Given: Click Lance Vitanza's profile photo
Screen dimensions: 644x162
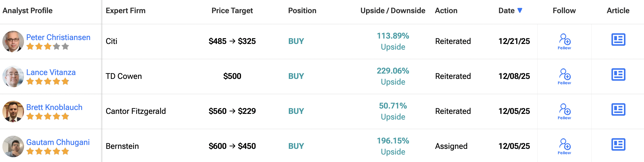Looking at the screenshot, I should pyautogui.click(x=13, y=76).
